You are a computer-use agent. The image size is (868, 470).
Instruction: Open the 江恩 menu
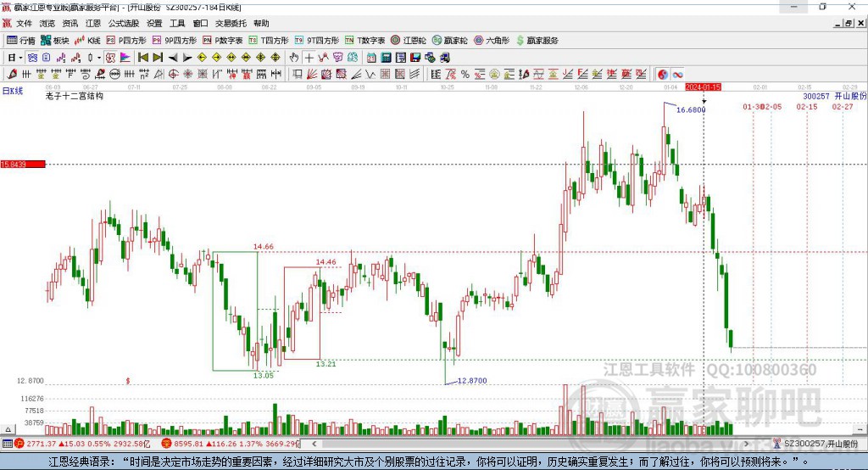pyautogui.click(x=93, y=23)
